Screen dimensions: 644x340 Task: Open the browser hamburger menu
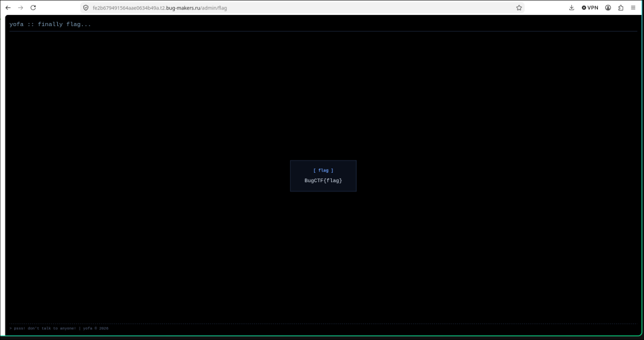[x=633, y=8]
